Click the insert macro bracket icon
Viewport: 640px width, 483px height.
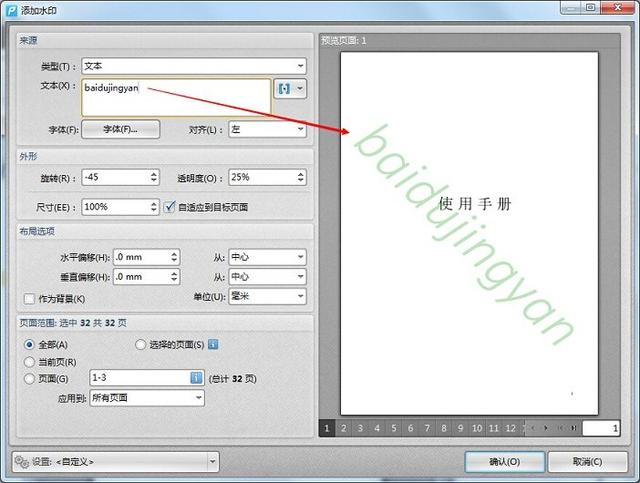pos(284,89)
